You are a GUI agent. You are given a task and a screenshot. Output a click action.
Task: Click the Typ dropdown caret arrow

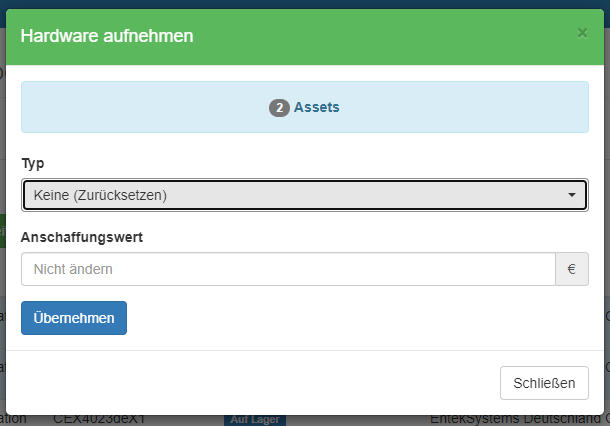pos(572,195)
